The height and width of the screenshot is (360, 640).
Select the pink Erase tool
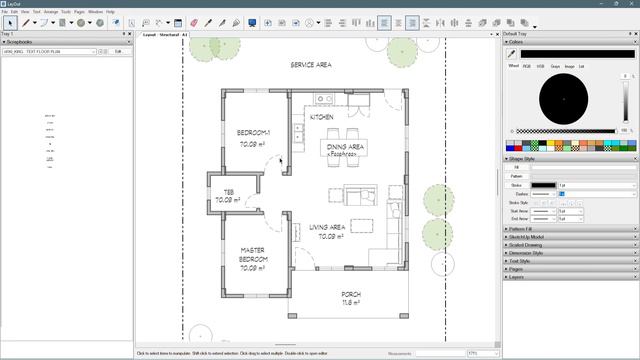click(x=194, y=23)
